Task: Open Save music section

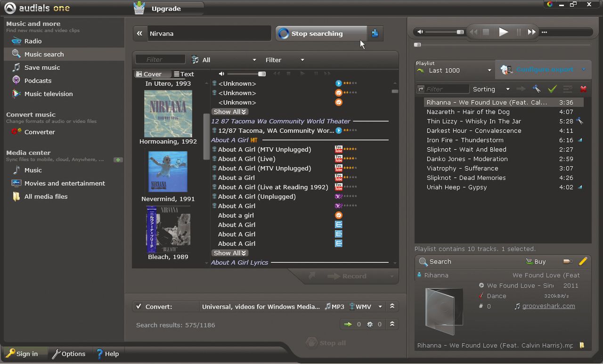Action: point(42,67)
